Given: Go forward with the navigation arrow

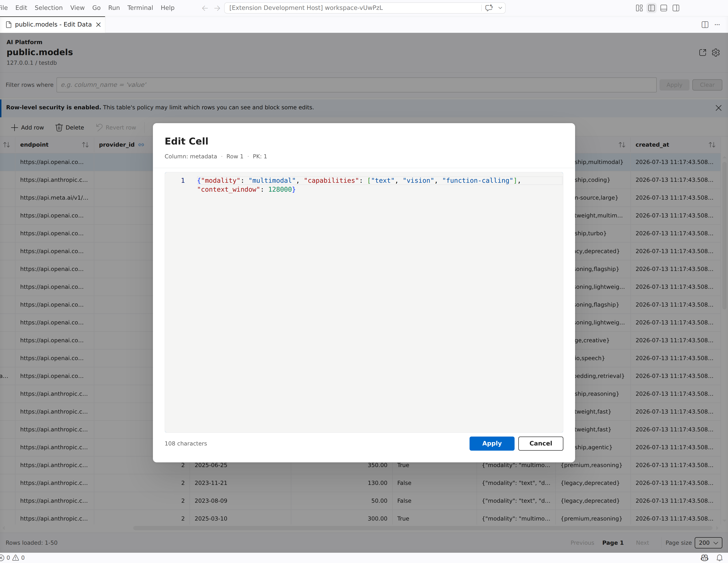Looking at the screenshot, I should pyautogui.click(x=217, y=8).
